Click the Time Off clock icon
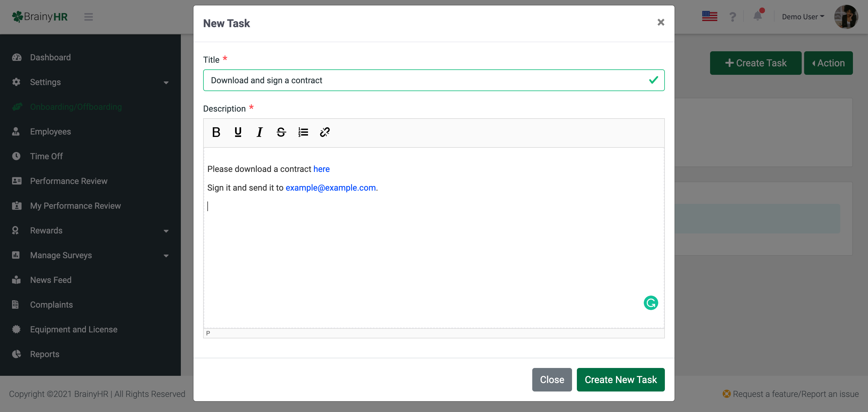Image resolution: width=868 pixels, height=412 pixels. click(x=16, y=156)
